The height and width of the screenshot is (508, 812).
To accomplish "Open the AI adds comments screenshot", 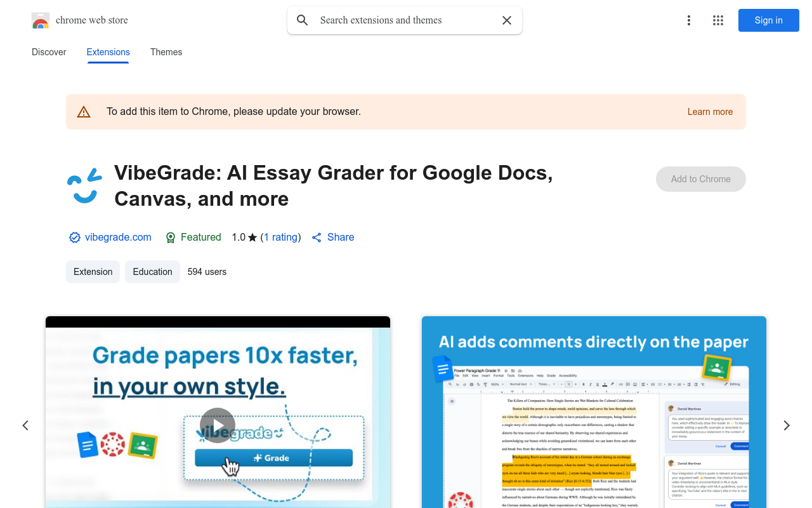I will click(x=594, y=412).
